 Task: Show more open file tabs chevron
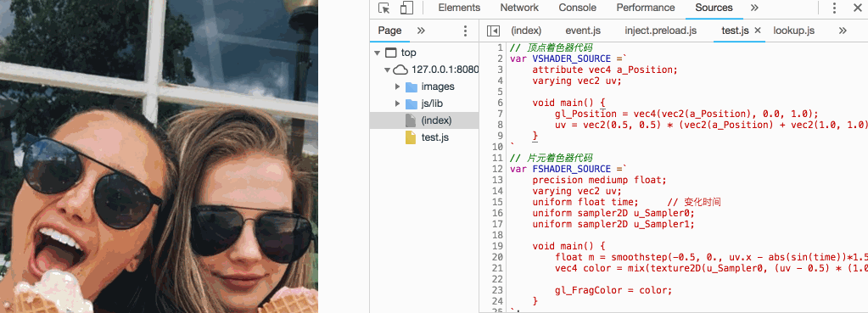tap(843, 31)
